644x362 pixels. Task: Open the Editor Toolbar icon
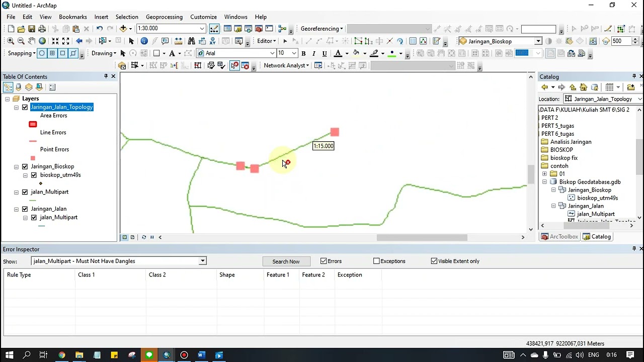214,29
